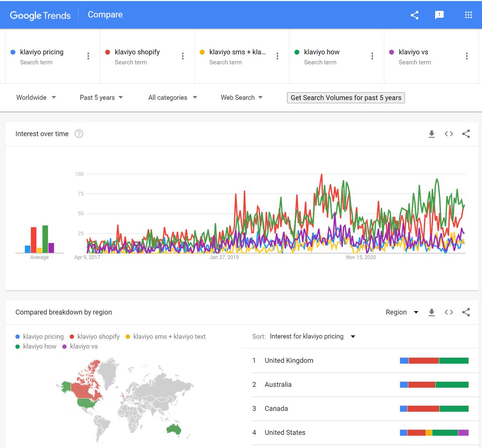
Task: Open the Sort by interest dropdown
Action: click(312, 336)
